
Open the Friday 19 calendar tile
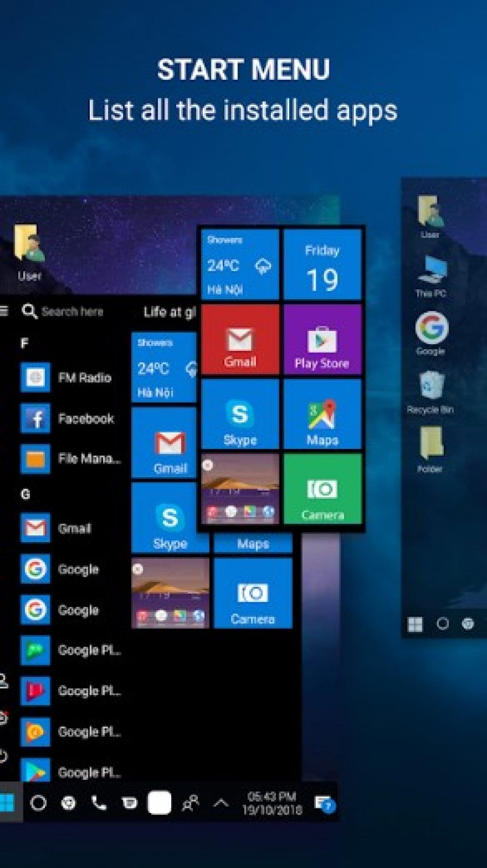click(322, 264)
